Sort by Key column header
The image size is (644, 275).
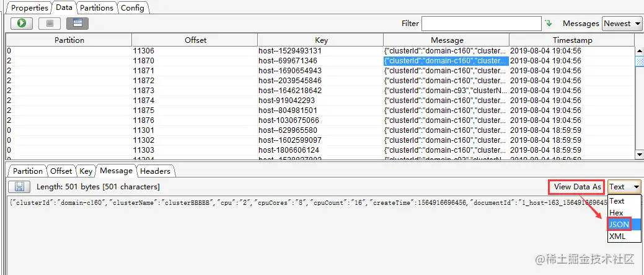coord(321,40)
